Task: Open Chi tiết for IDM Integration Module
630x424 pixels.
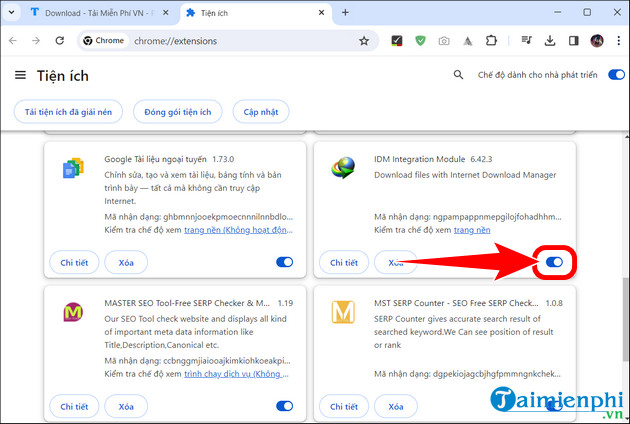Action: coord(344,262)
